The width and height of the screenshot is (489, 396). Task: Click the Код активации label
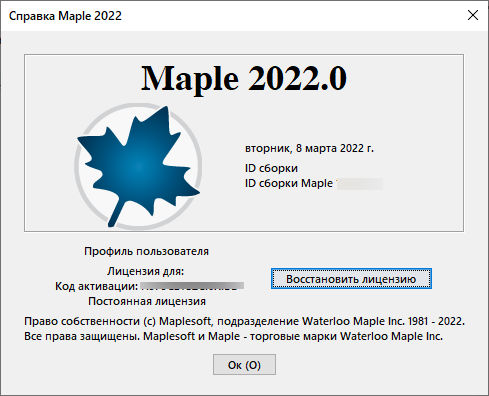click(x=96, y=286)
